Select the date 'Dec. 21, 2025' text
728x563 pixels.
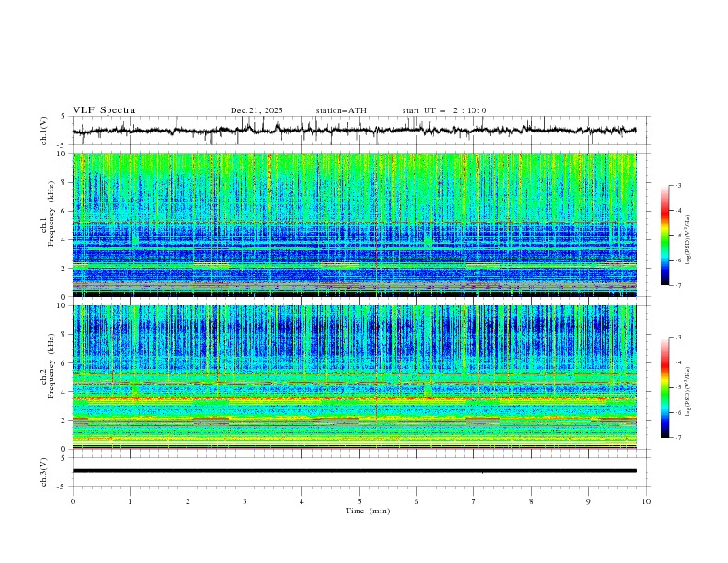(x=256, y=110)
